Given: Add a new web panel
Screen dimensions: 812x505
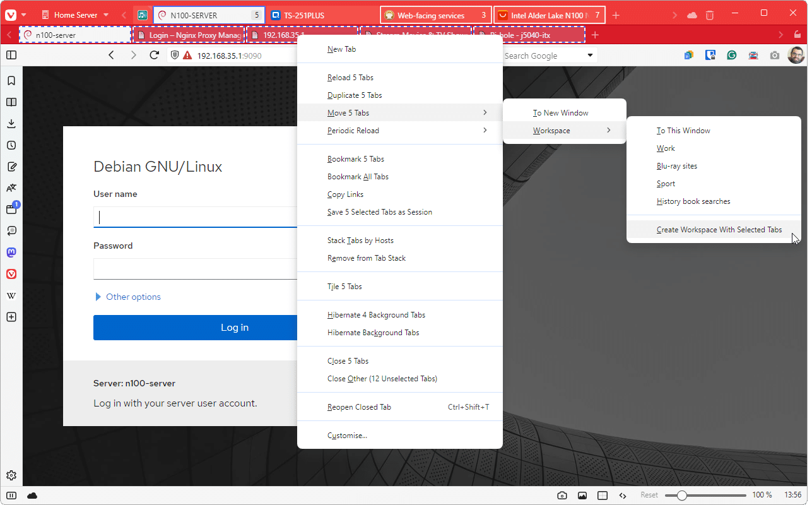Looking at the screenshot, I should [11, 316].
